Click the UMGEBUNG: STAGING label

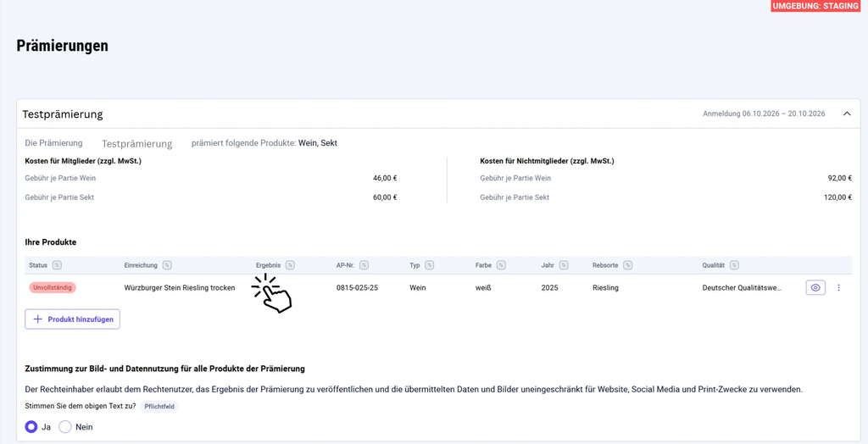click(x=816, y=6)
